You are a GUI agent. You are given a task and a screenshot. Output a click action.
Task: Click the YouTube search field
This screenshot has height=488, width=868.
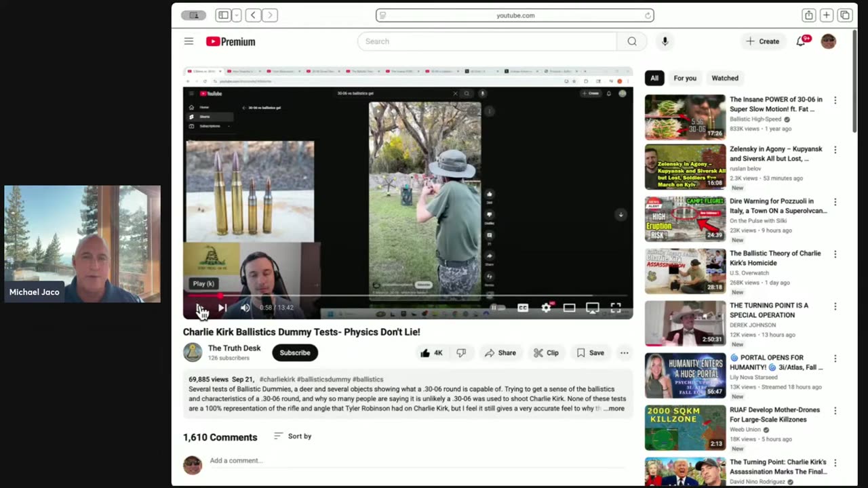click(487, 41)
